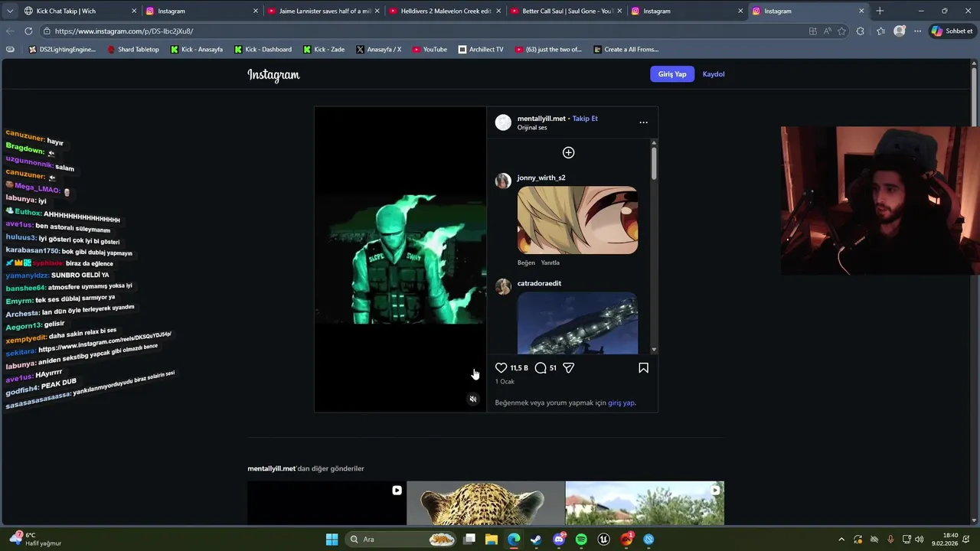Click the giriş yap link below the post

tap(621, 403)
